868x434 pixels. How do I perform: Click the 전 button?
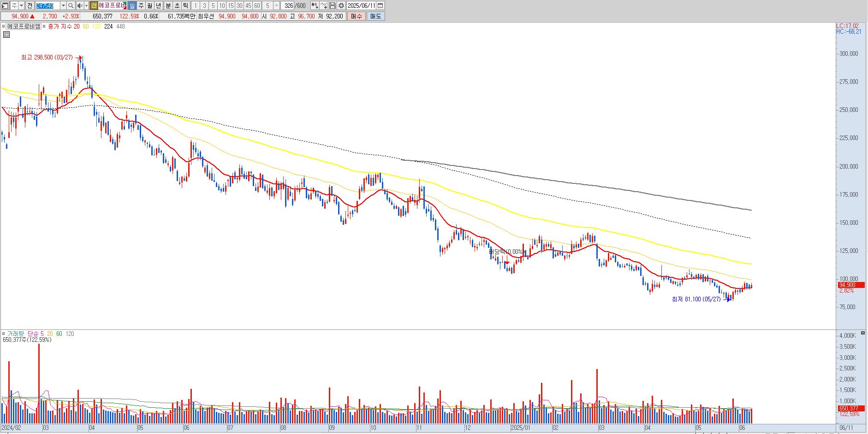click(30, 6)
